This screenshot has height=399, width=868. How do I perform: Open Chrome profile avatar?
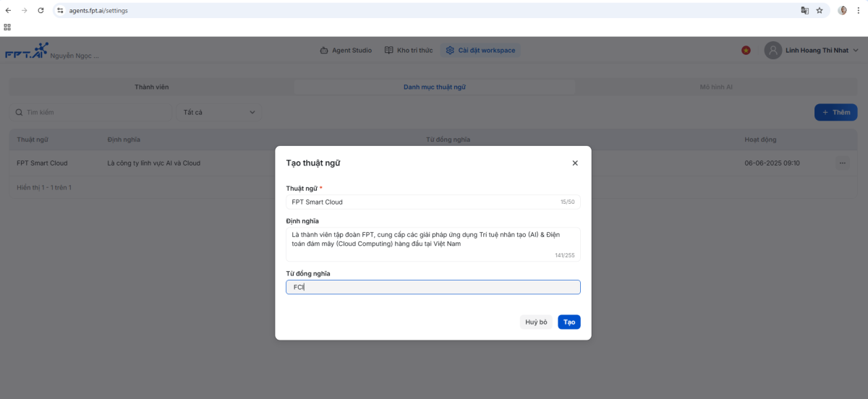point(842,11)
